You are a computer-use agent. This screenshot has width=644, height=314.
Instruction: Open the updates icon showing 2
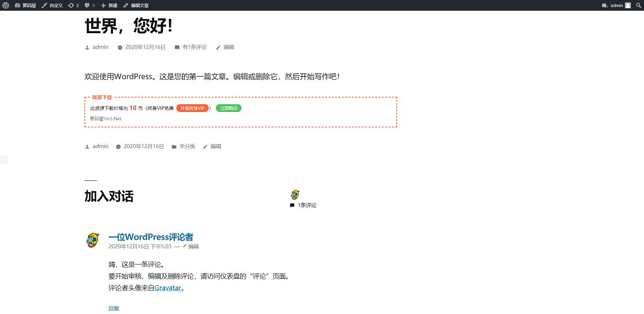pyautogui.click(x=74, y=5)
